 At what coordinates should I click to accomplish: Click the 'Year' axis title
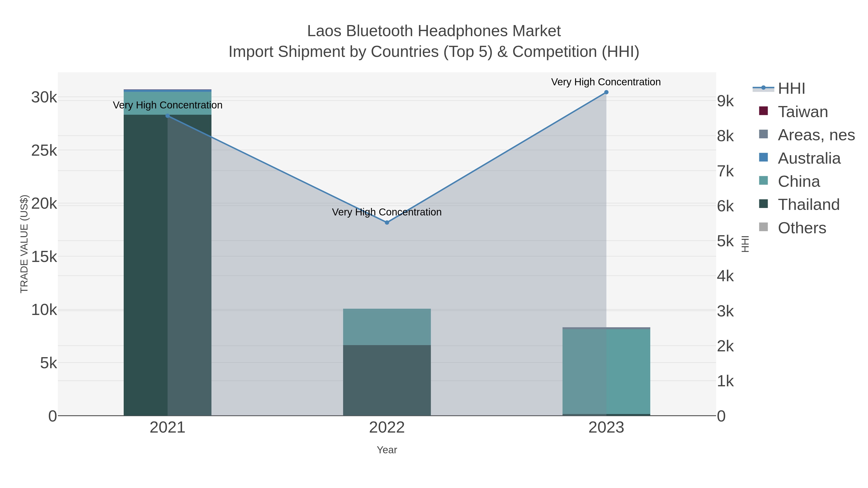click(387, 450)
